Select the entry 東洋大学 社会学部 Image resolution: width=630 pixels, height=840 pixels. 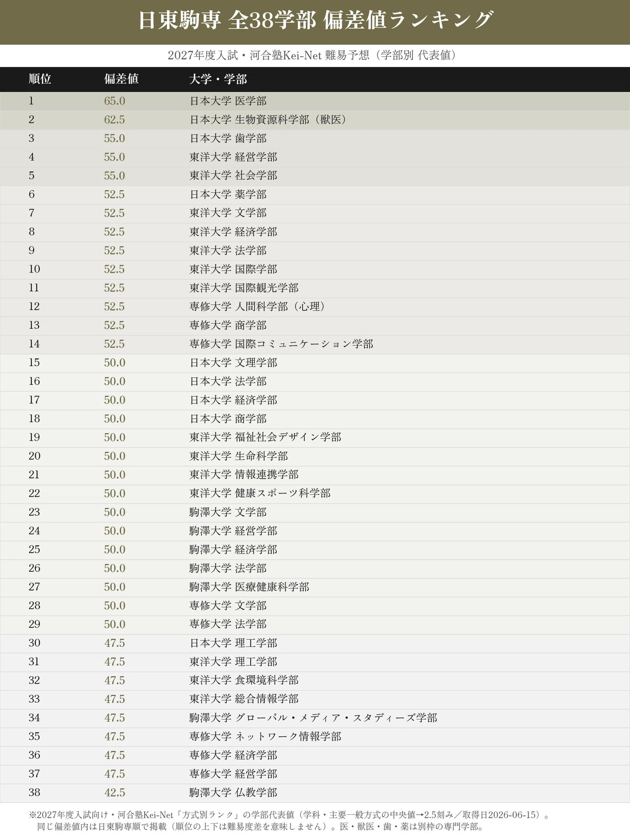pos(233,176)
